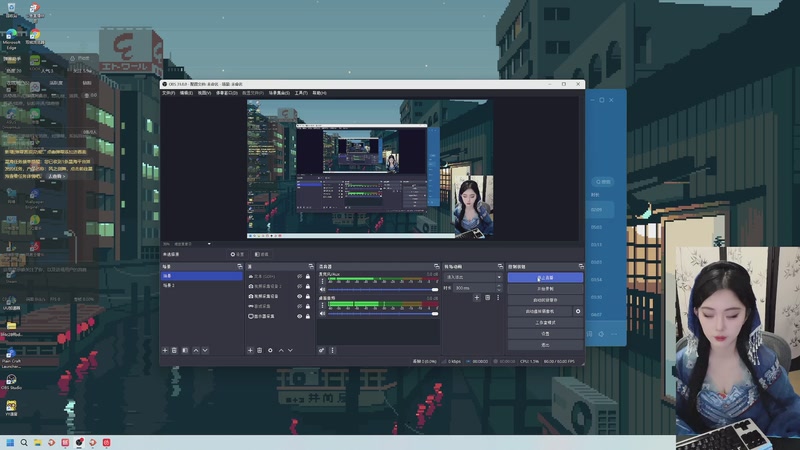Open the Tools (工具) menu

pyautogui.click(x=301, y=93)
